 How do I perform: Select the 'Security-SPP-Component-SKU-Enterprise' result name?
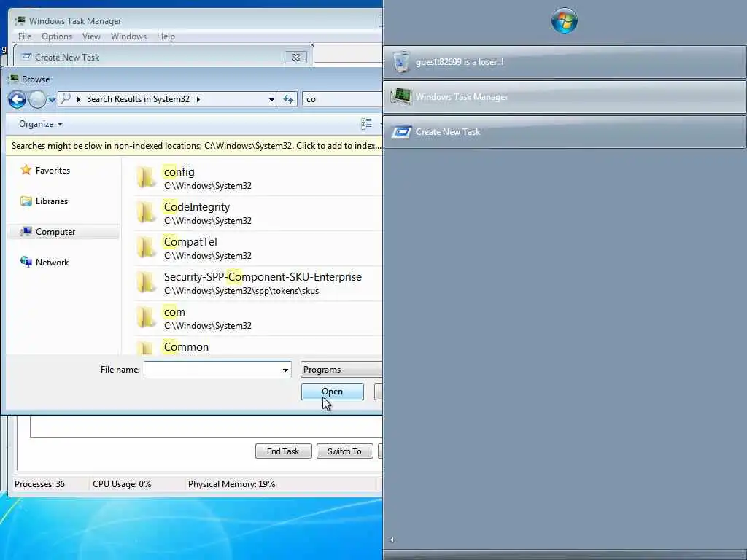(263, 276)
